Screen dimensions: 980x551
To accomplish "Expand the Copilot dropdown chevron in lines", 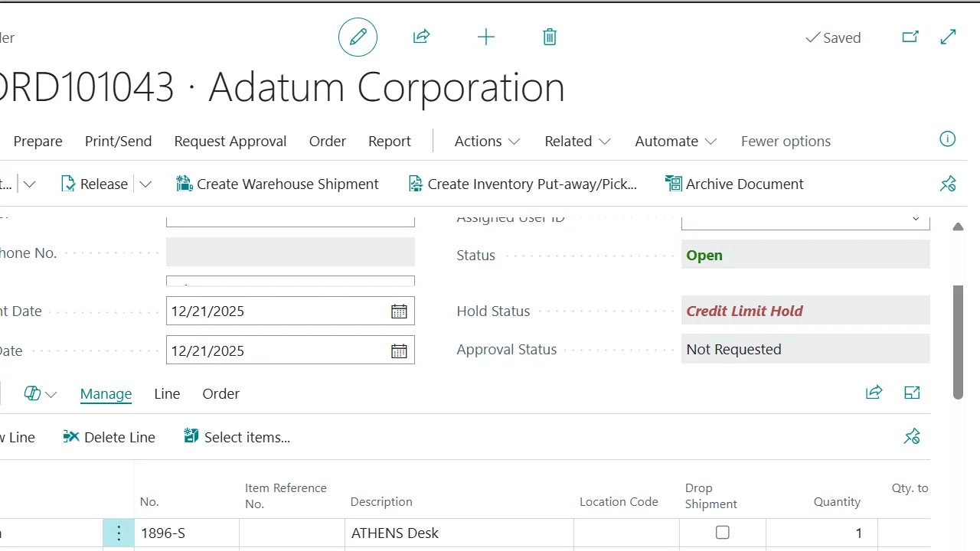I will coord(51,395).
